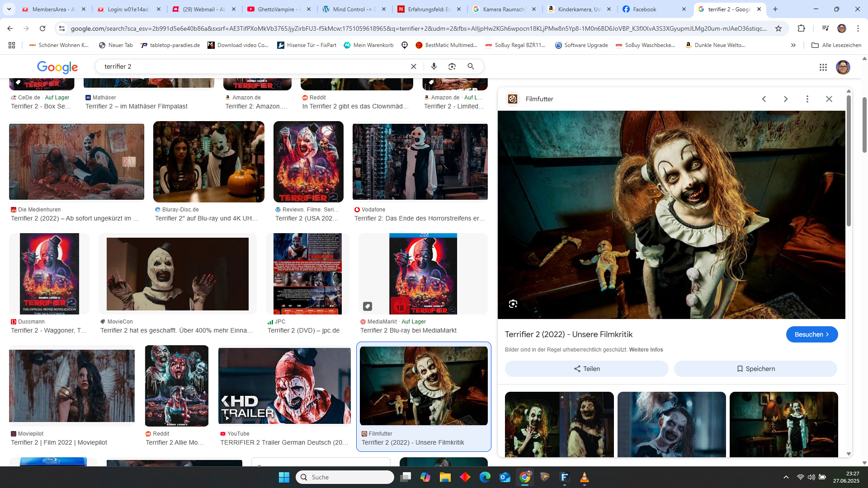Open the volume control in system tray
This screenshot has width=868, height=488.
[811, 477]
